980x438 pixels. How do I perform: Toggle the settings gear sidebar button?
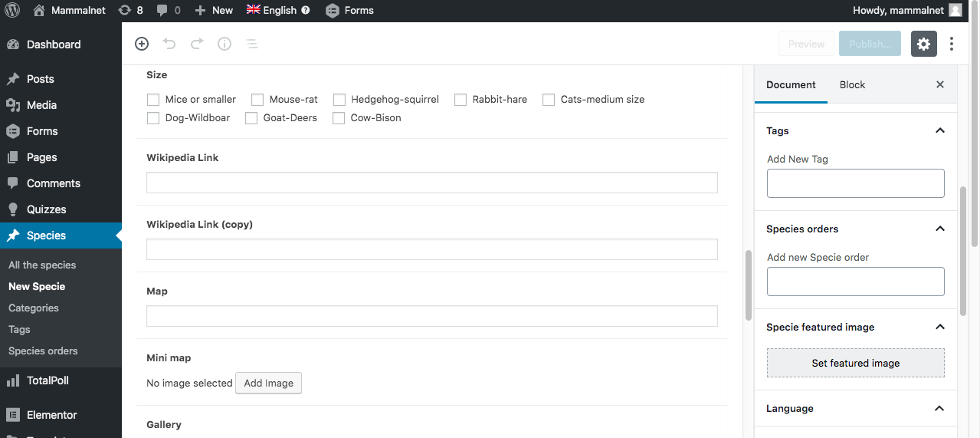pos(923,44)
